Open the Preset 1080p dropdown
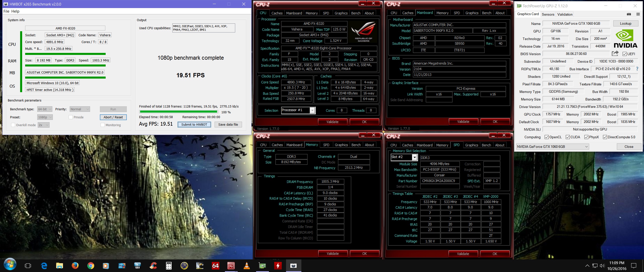Image resolution: width=644 pixels, height=272 pixels. tap(45, 117)
